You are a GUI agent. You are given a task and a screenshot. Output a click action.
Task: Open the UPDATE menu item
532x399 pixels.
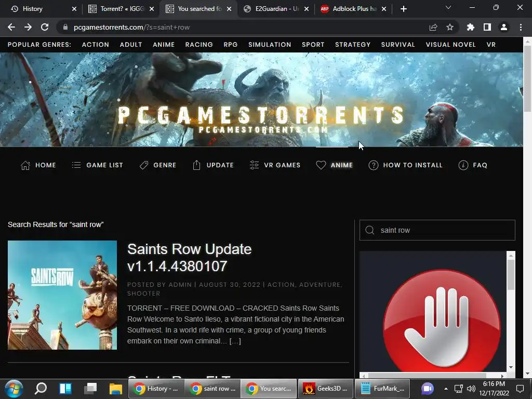click(x=213, y=165)
